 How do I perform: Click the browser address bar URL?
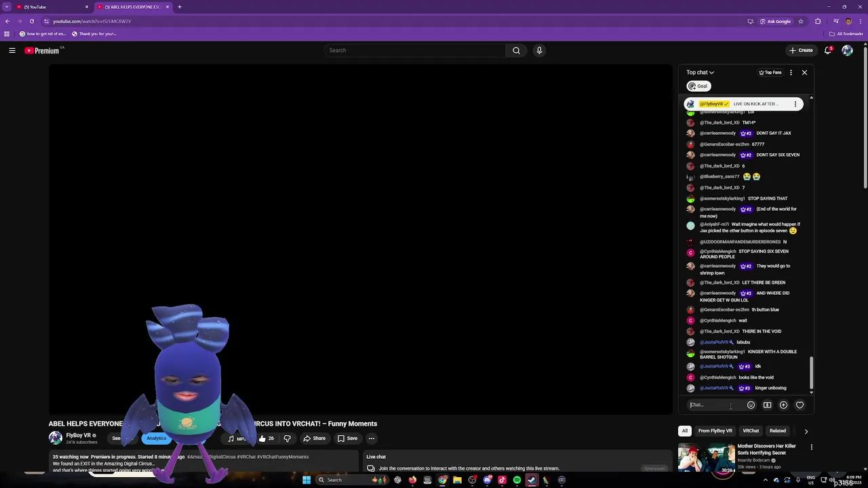point(92,21)
